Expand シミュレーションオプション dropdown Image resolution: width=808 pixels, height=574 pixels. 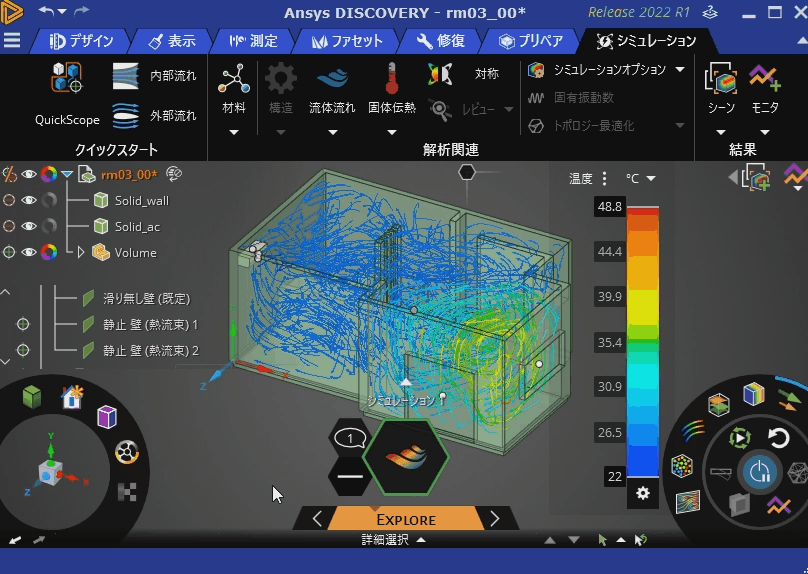(680, 69)
